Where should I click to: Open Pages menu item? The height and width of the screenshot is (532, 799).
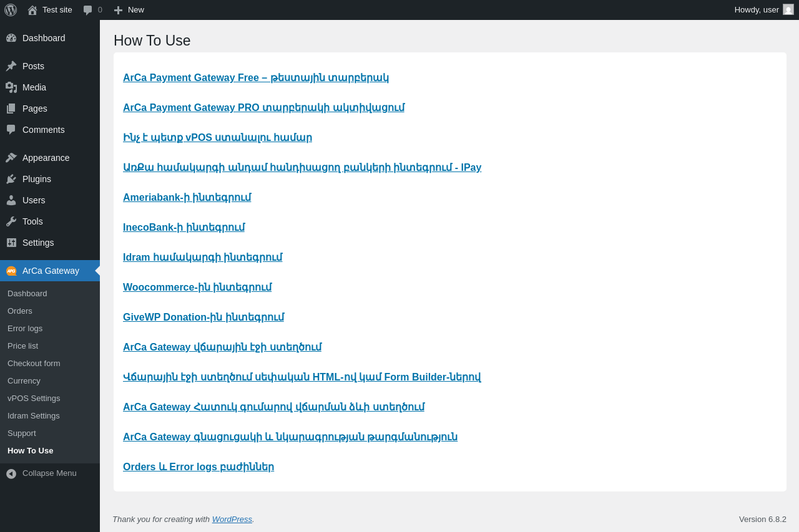50,109
